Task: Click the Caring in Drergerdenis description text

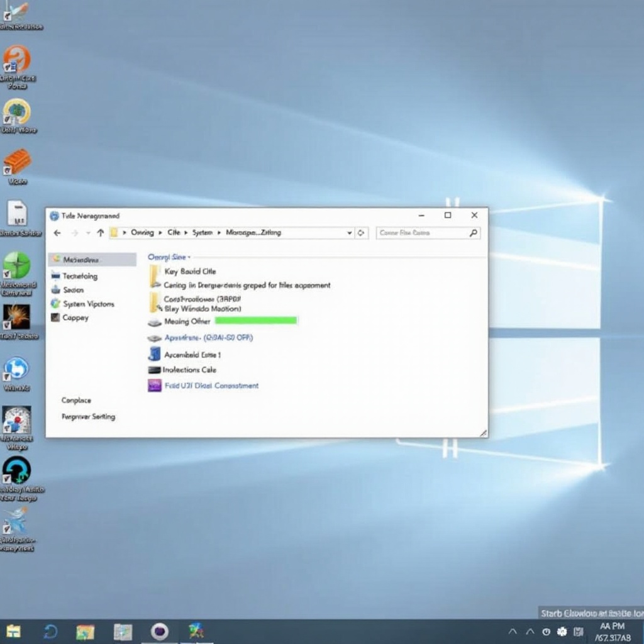Action: (247, 285)
